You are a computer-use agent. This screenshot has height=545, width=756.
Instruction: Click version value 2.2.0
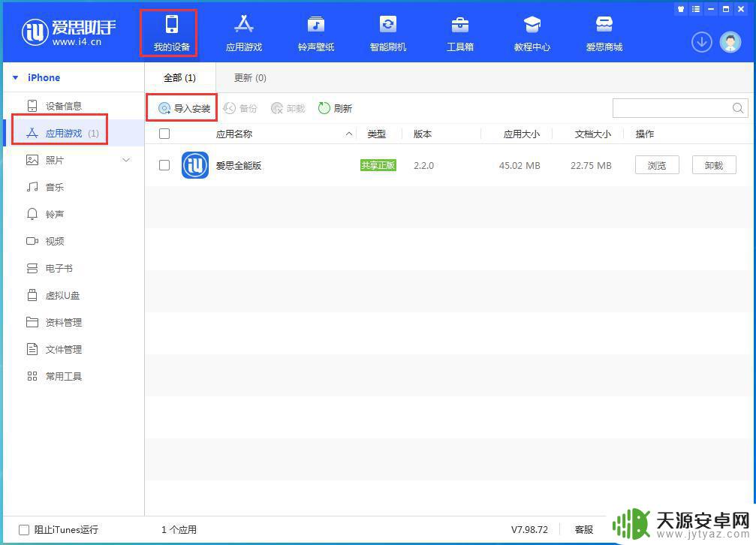pyautogui.click(x=423, y=165)
